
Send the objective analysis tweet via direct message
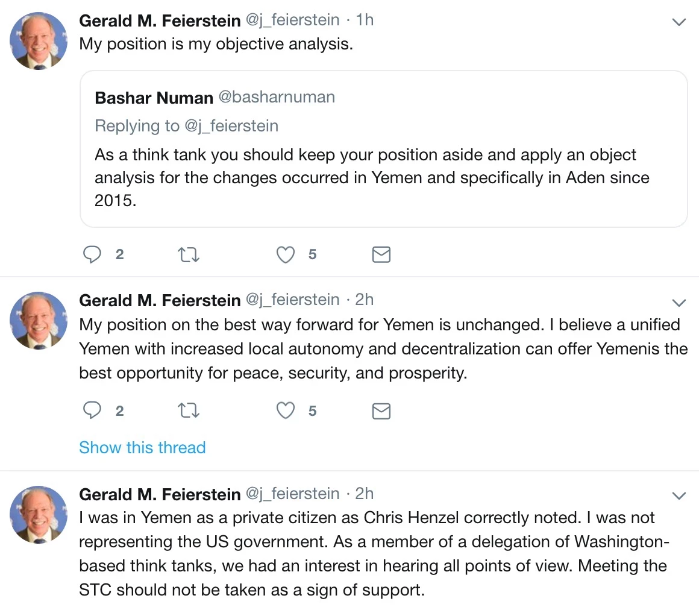(381, 255)
